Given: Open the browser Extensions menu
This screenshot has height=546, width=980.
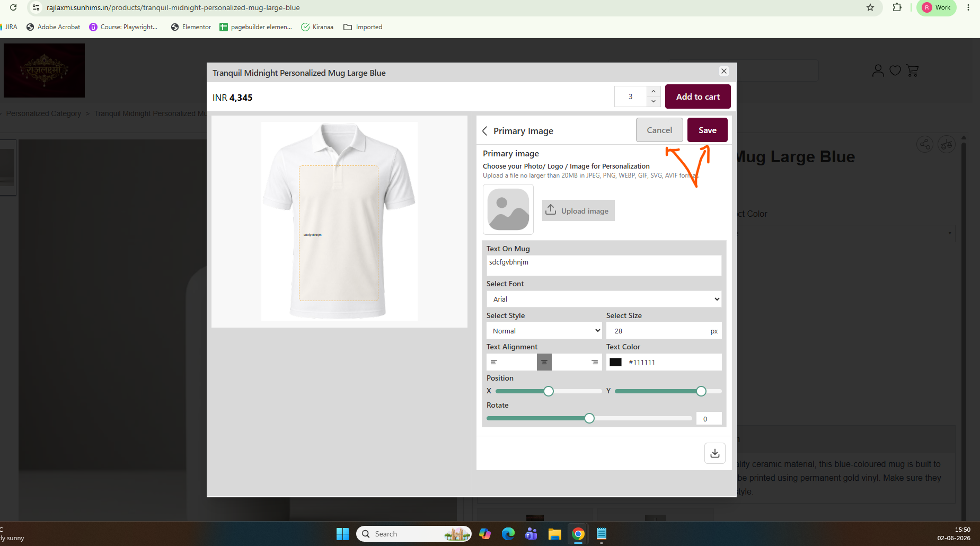Looking at the screenshot, I should pyautogui.click(x=897, y=7).
